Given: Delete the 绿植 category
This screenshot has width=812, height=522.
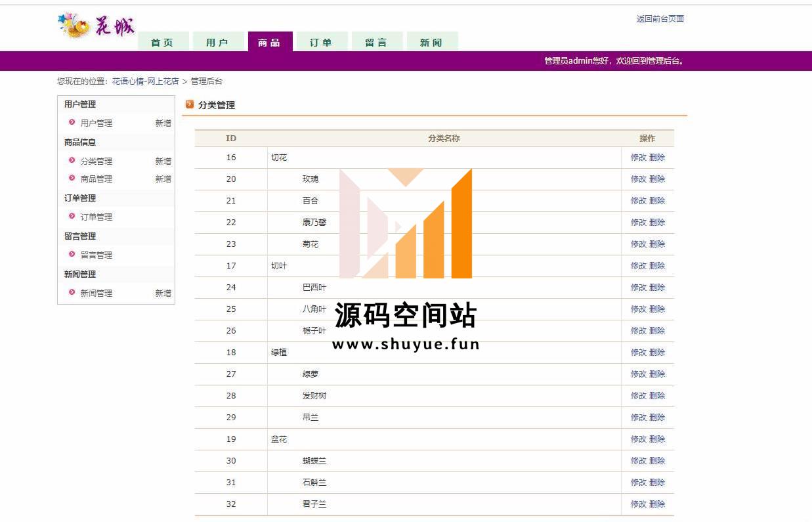Looking at the screenshot, I should (x=657, y=353).
